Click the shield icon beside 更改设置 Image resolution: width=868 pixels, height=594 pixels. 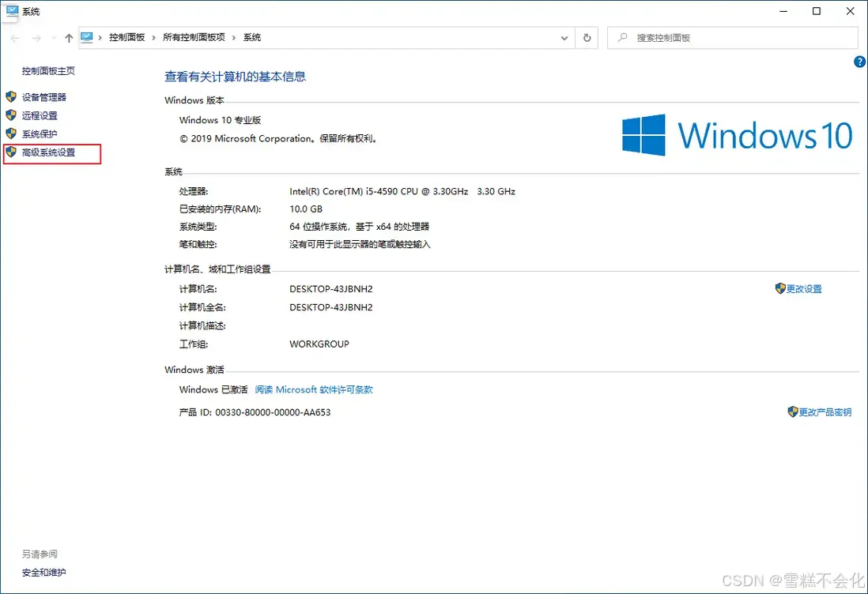(780, 288)
